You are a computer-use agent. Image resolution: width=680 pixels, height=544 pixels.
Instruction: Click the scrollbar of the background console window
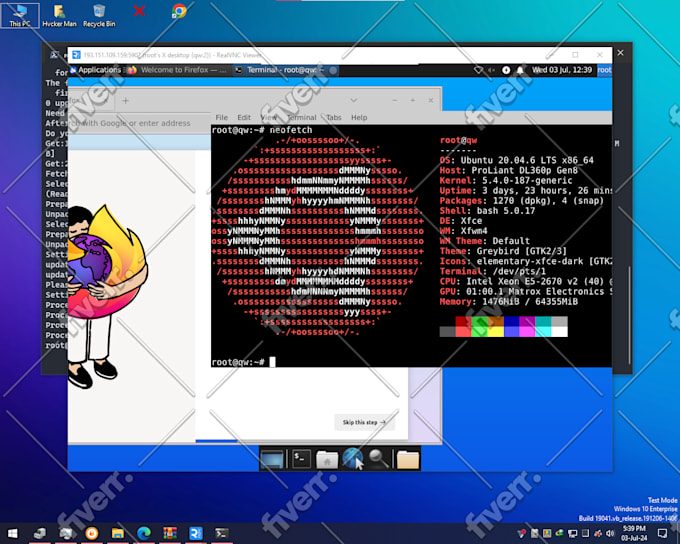(x=629, y=315)
